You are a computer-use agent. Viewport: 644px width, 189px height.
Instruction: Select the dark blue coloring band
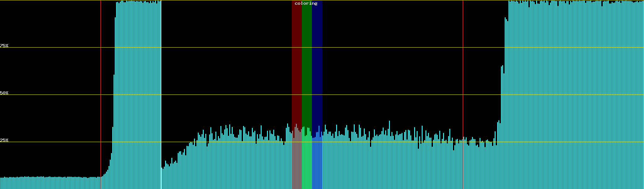click(x=317, y=63)
